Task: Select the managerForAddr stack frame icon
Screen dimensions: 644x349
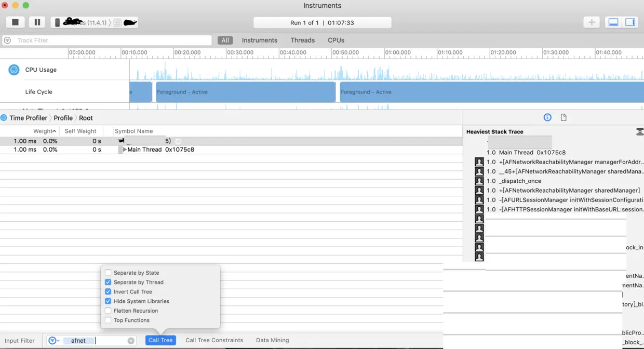Action: coord(479,162)
